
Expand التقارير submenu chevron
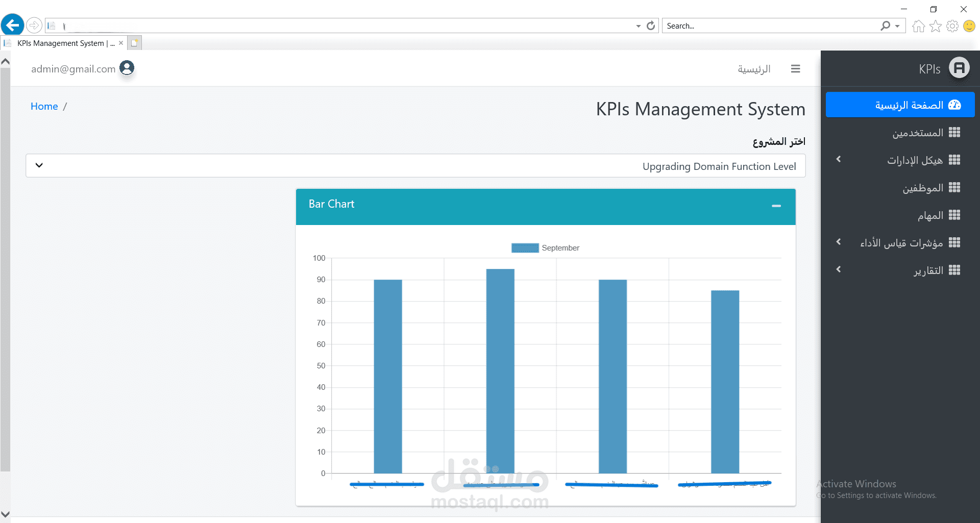pyautogui.click(x=839, y=269)
